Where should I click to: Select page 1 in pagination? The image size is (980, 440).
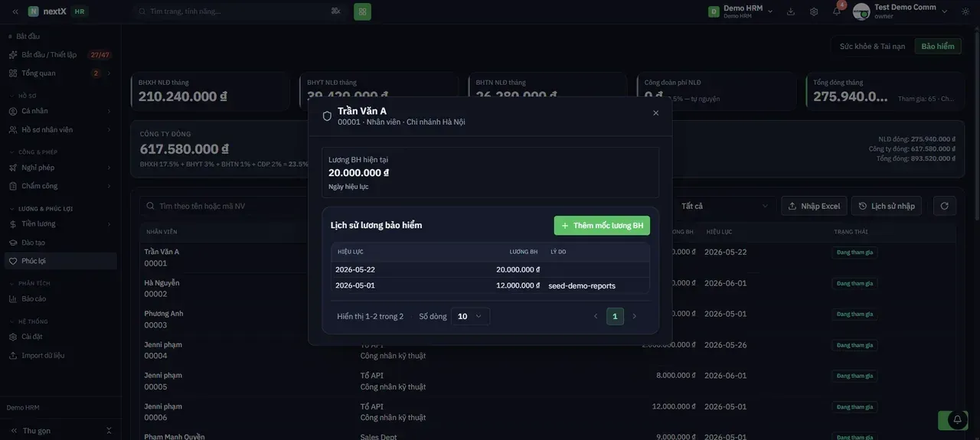(x=615, y=316)
